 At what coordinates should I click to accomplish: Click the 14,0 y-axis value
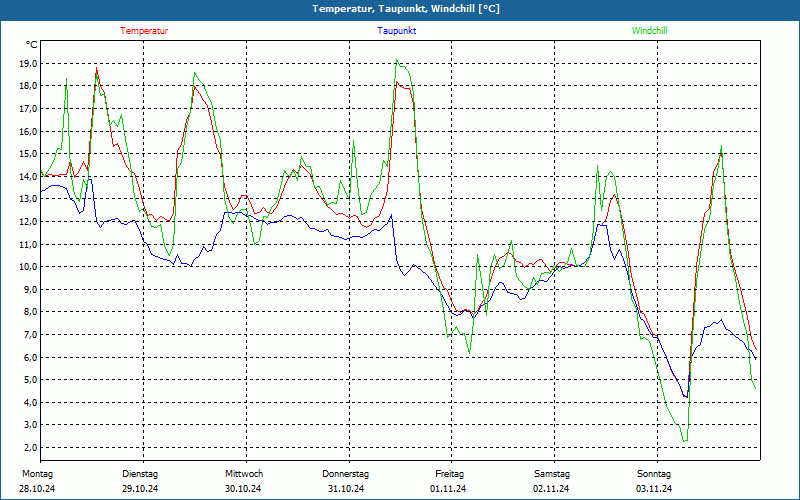tap(28, 177)
